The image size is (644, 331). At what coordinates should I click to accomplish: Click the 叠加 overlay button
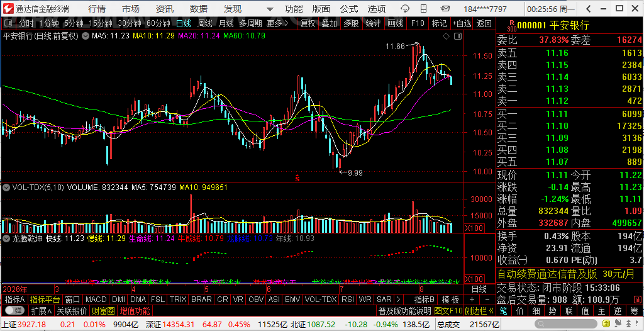click(330, 24)
